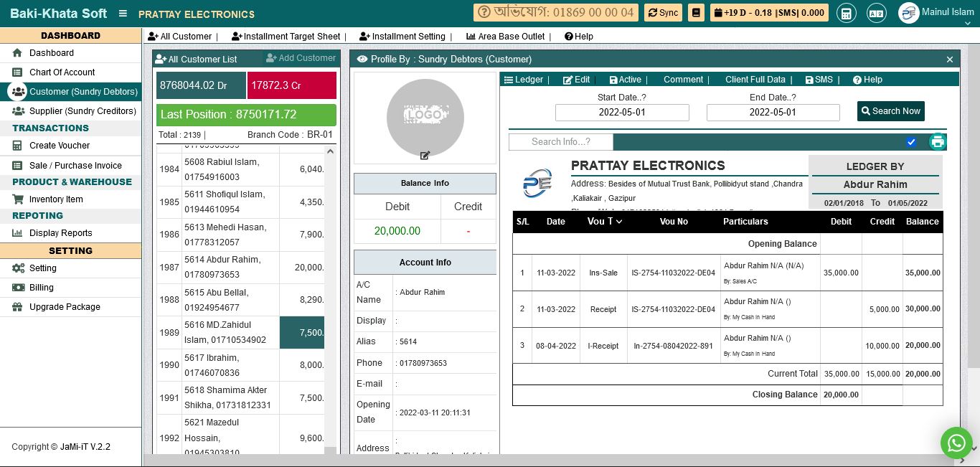
Task: Click the language translate icon
Action: 876,13
